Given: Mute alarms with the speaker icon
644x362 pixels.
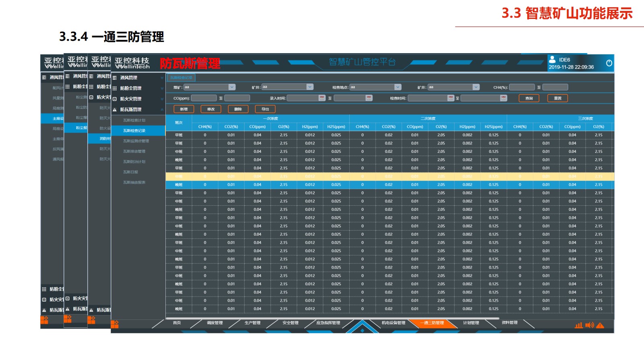Looking at the screenshot, I should pyautogui.click(x=589, y=325).
